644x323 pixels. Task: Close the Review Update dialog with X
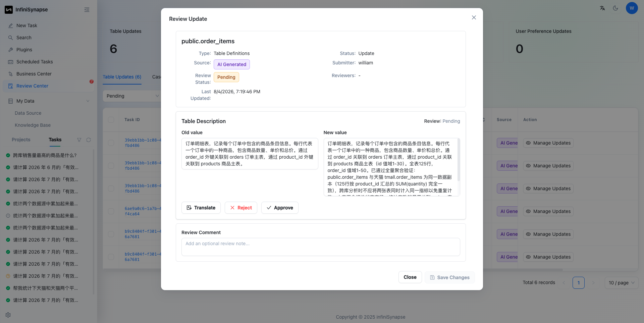point(474,17)
